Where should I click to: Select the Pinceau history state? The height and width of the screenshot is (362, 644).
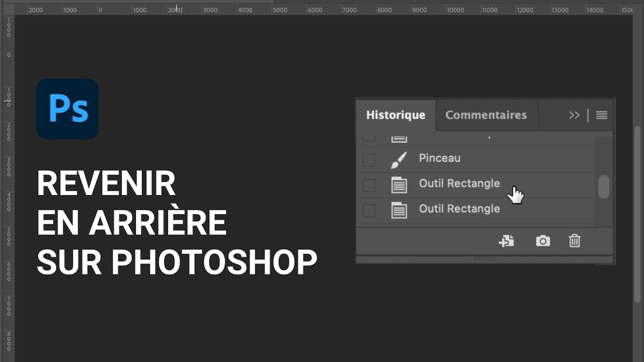475,159
